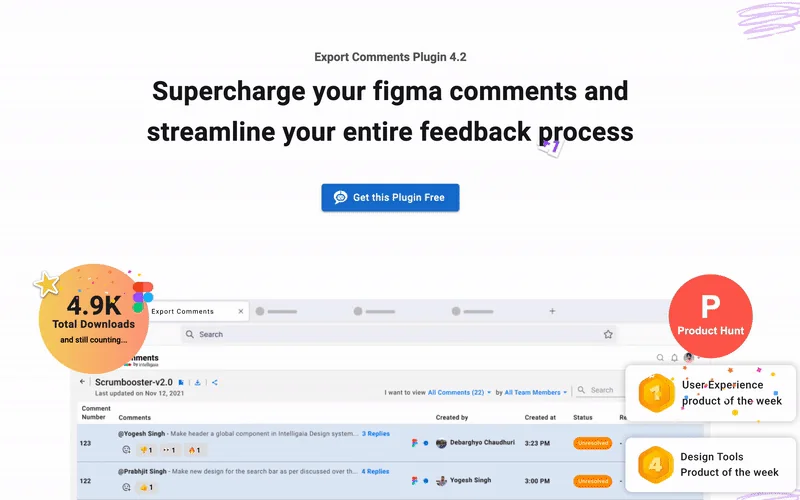Click the 4.9K Total Downloads badge
Screen dimensions: 800x500
click(94, 319)
